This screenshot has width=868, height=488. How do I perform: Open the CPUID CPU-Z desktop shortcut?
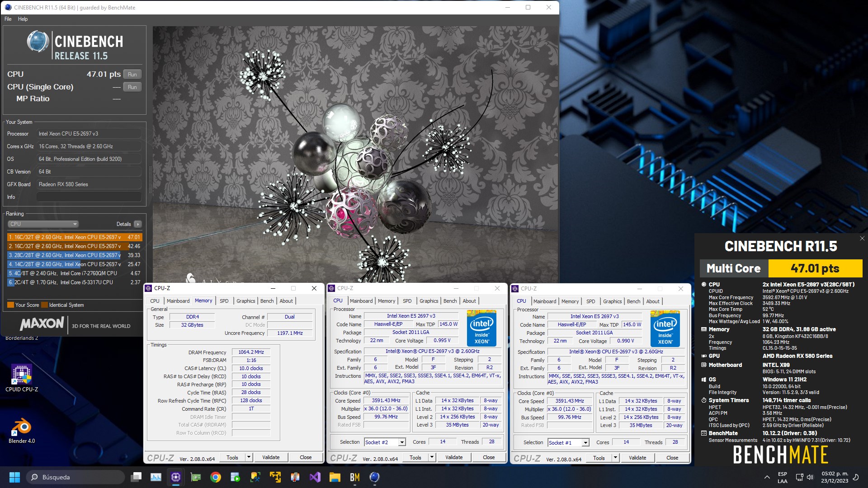22,378
